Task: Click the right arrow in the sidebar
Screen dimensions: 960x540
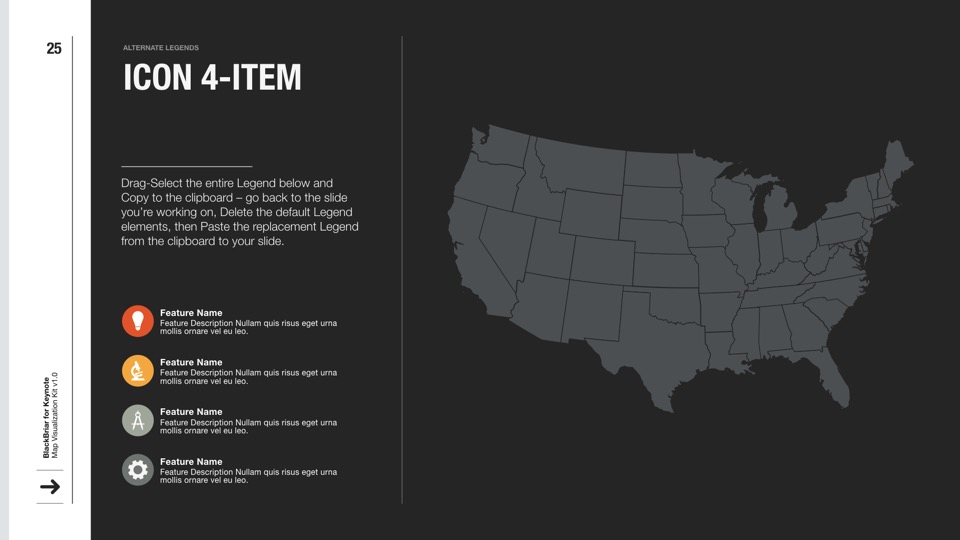Action: coord(50,487)
